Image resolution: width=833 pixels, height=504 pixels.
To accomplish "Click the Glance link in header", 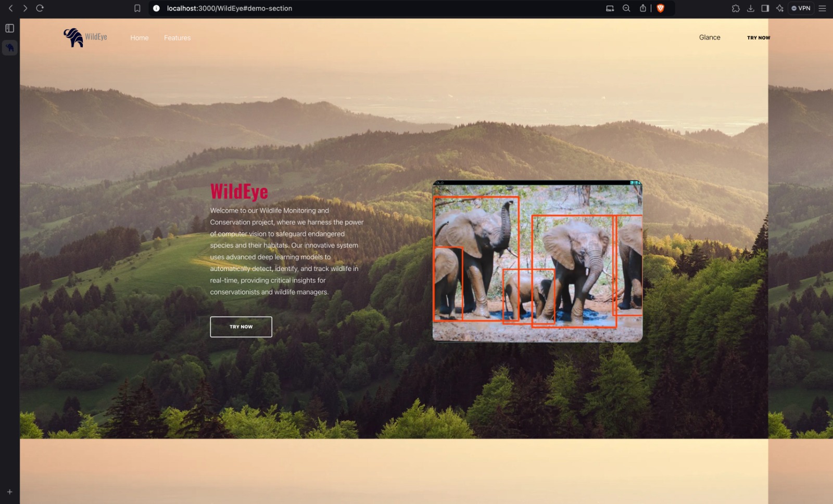I will click(x=709, y=37).
